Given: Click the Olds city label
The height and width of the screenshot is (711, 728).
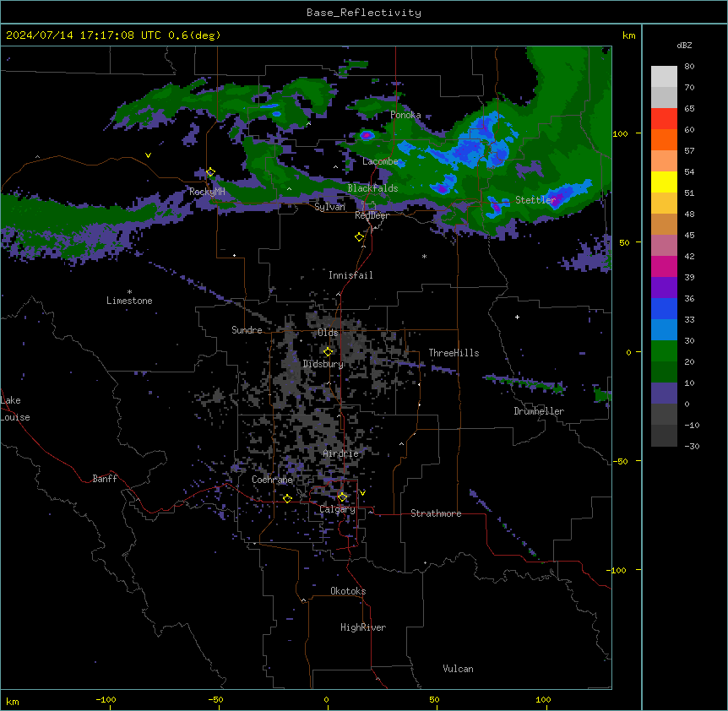Looking at the screenshot, I should 328,333.
